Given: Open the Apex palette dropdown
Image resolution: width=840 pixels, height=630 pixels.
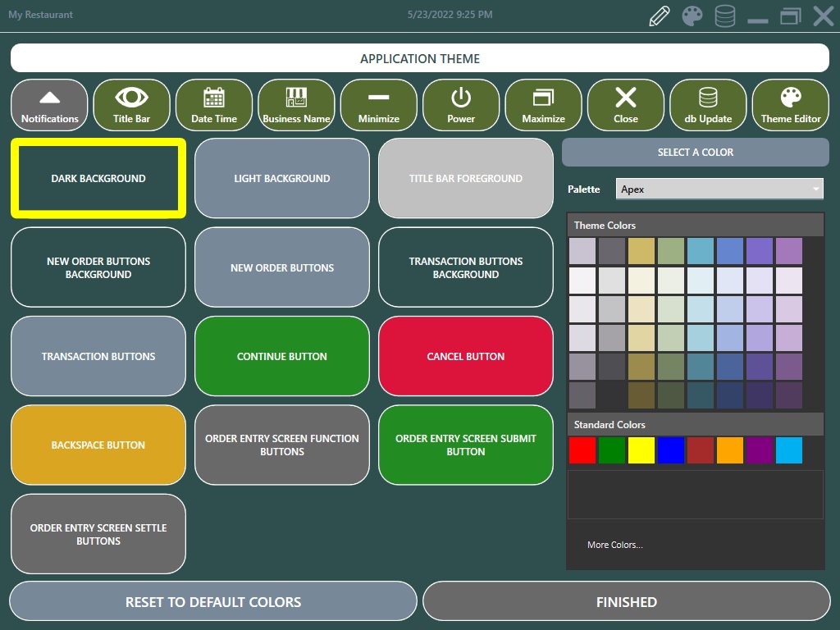Looking at the screenshot, I should (712, 189).
